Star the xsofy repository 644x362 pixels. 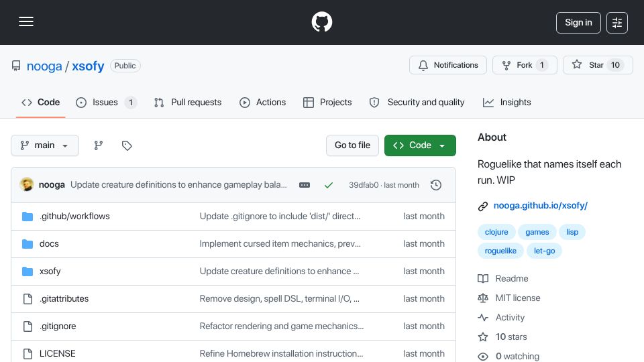(598, 65)
